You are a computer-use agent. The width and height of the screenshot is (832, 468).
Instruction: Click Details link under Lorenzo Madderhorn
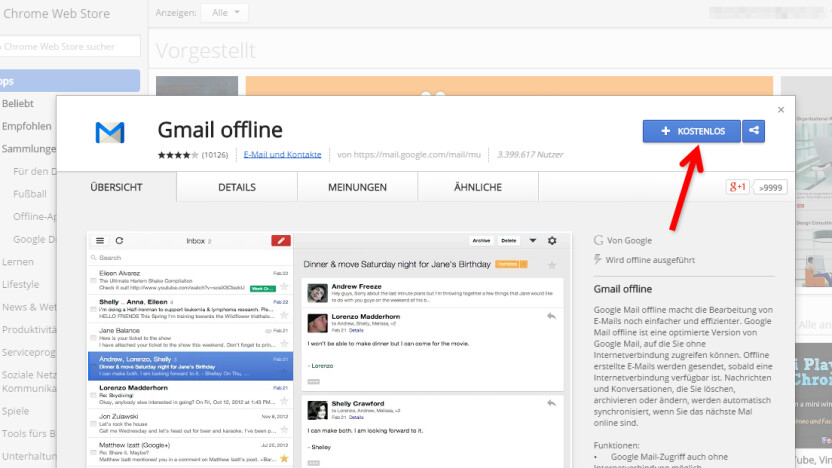pos(356,330)
